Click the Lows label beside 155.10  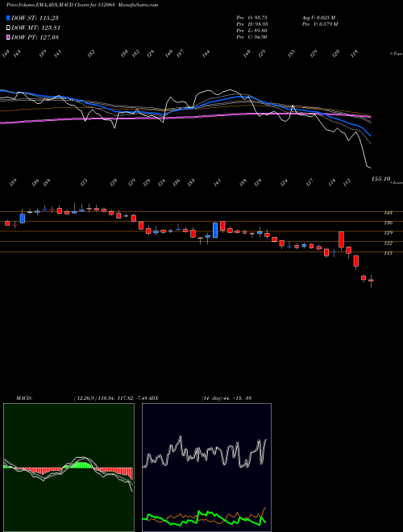[397, 182]
